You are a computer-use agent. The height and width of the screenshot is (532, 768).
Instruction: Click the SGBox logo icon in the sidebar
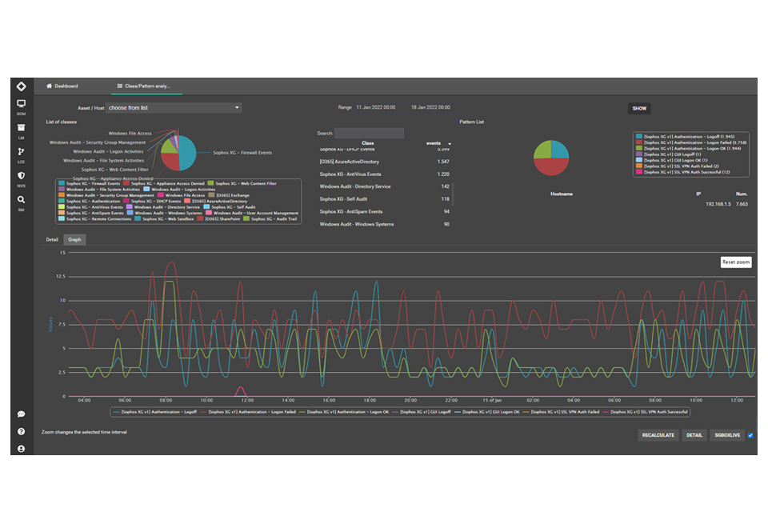[21, 86]
